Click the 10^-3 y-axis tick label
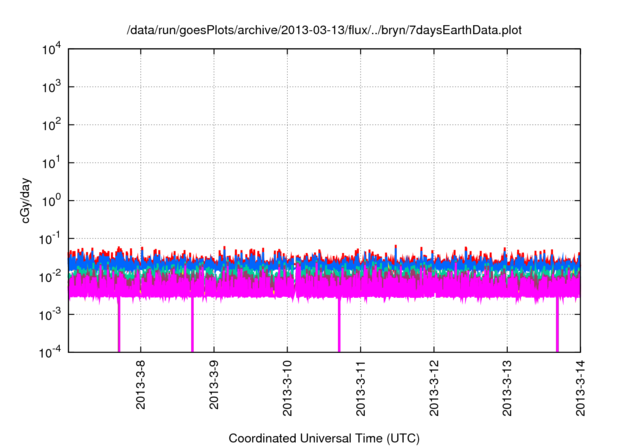Viewport: 640px width, 448px height. (x=50, y=315)
